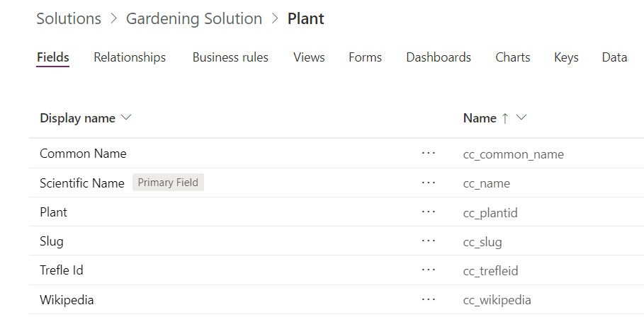Click the ellipsis beside Trefle Id
This screenshot has height=317, width=644.
[x=428, y=270]
